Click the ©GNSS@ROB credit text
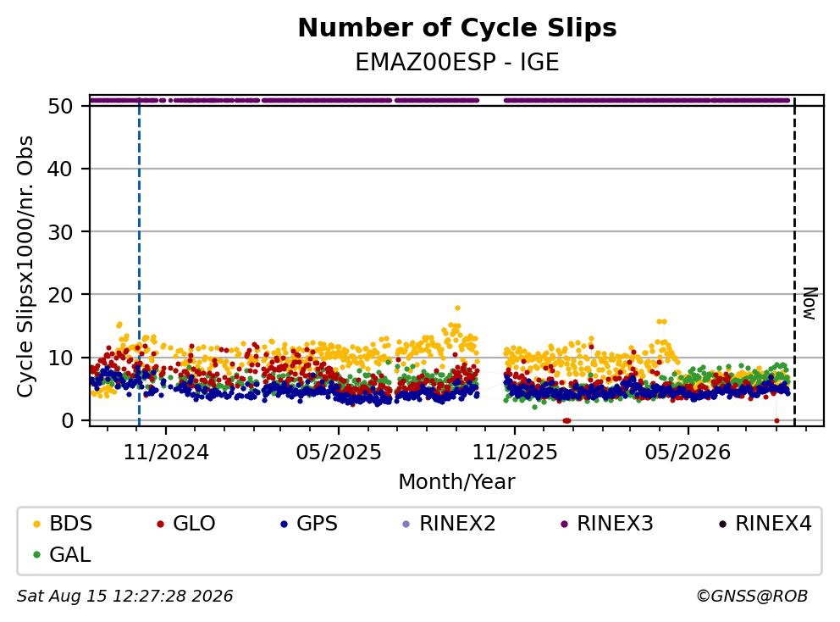The image size is (840, 622). click(x=752, y=596)
